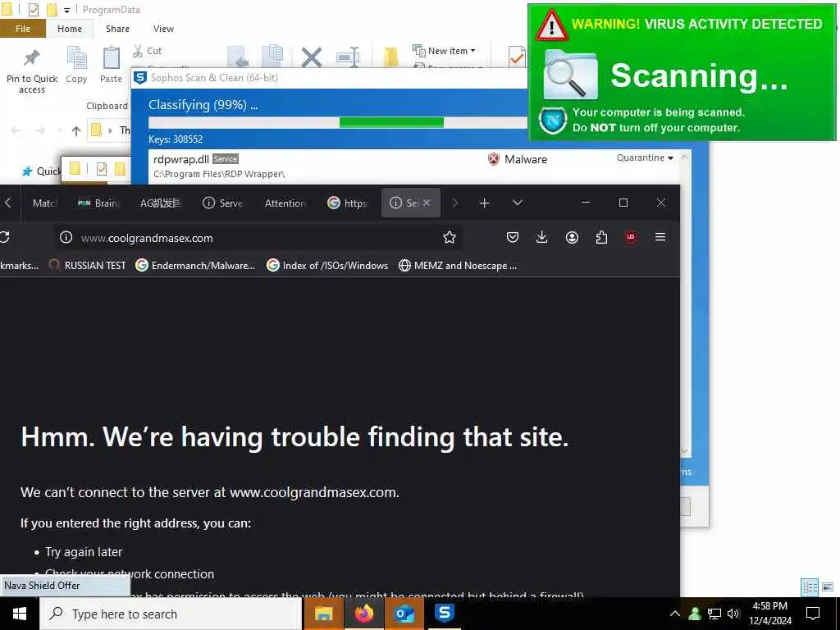This screenshot has width=840, height=630.
Task: Open Index of /ISOs/Windows bookmark
Action: coord(327,265)
